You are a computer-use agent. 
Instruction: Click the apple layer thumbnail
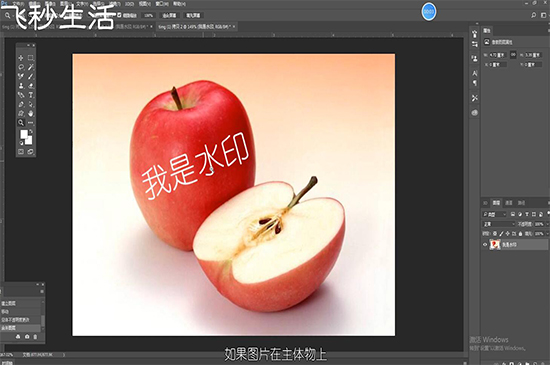(495, 245)
